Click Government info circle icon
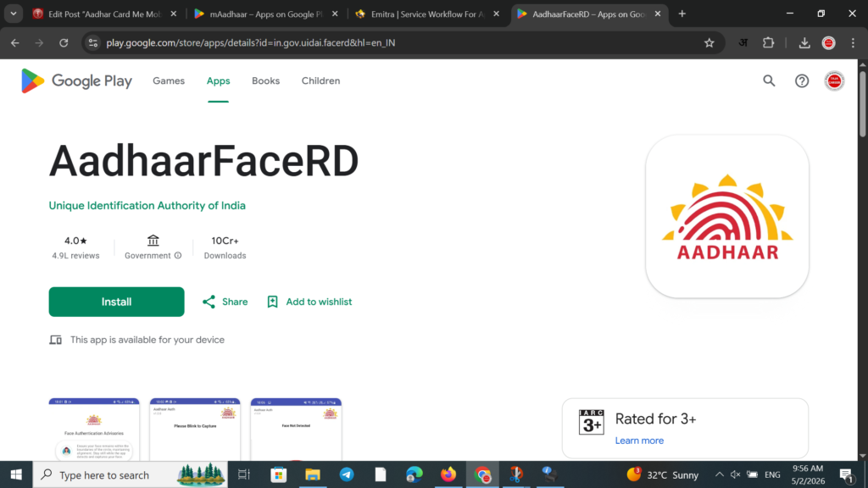This screenshot has width=868, height=488. click(178, 256)
